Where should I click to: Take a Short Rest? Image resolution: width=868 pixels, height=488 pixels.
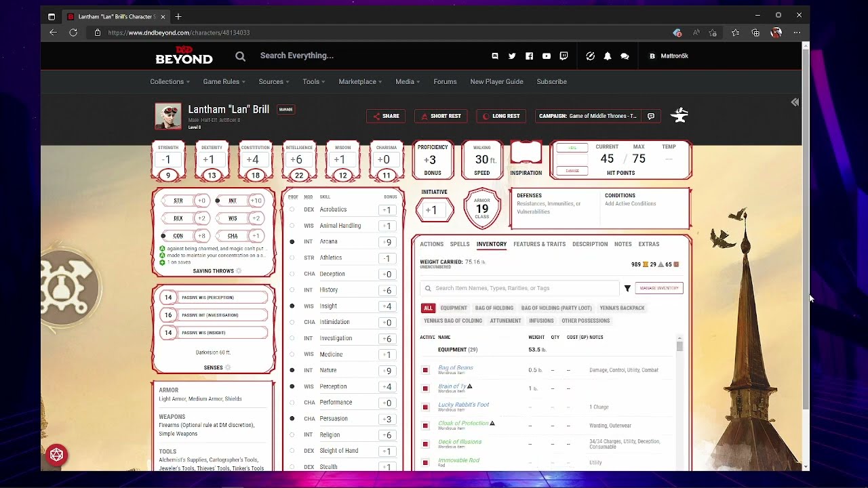pos(441,116)
